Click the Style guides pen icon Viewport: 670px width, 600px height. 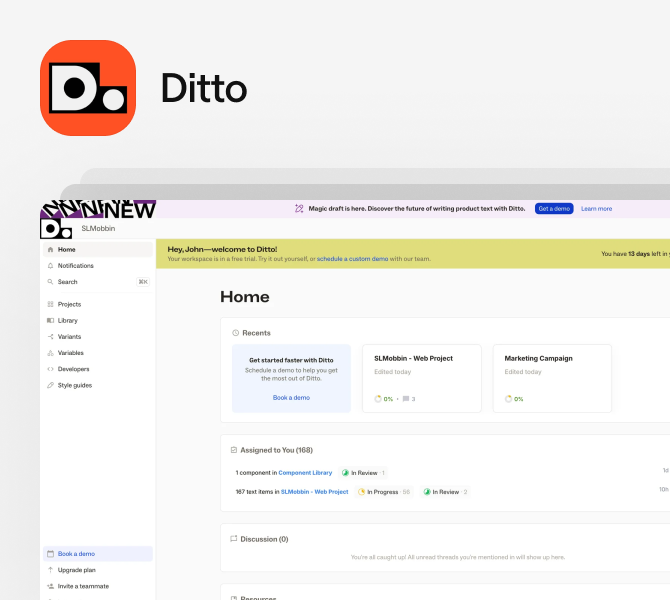tap(50, 385)
